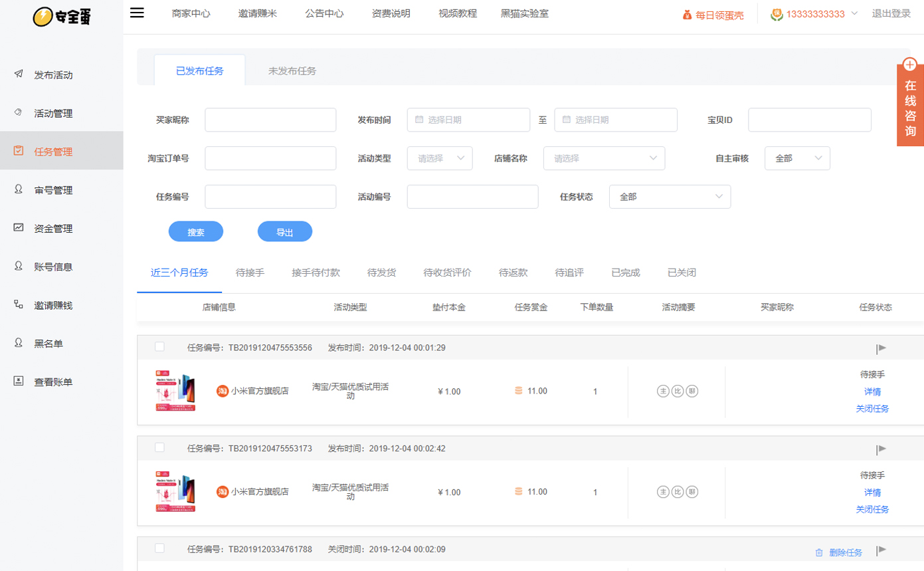Select the 待发货 tab
The image size is (924, 571).
pyautogui.click(x=382, y=273)
